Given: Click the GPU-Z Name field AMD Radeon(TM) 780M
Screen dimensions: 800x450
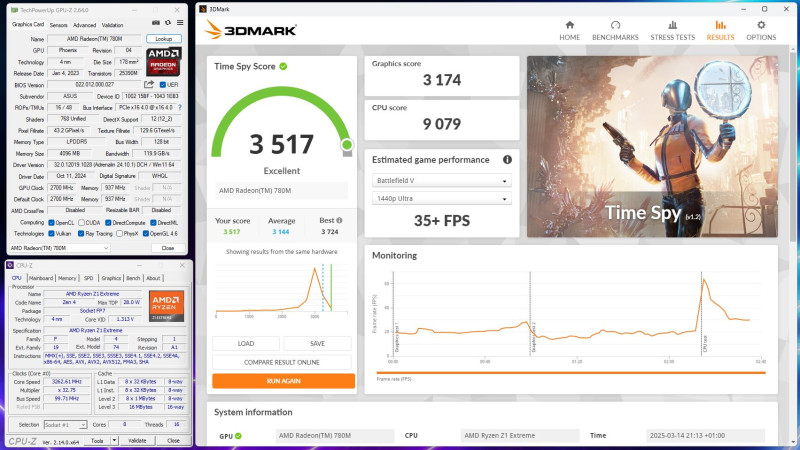Looking at the screenshot, I should tap(93, 39).
